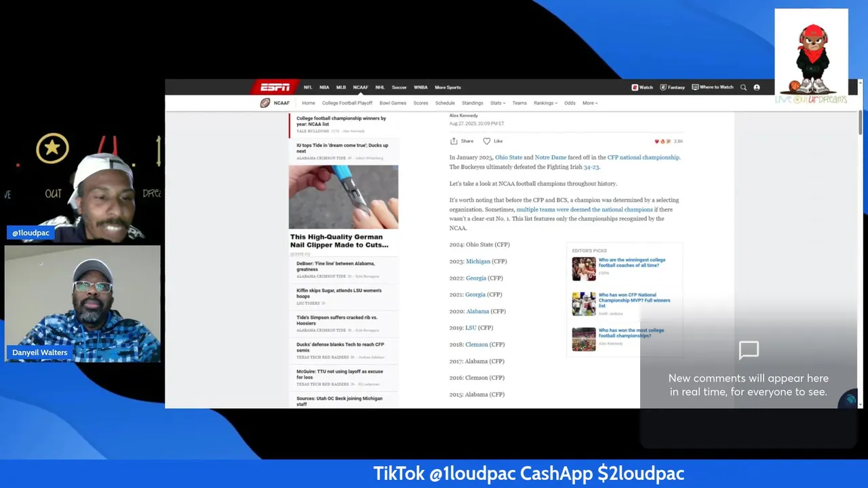Open College Football Playoff tab
Screen dimensions: 868x488
(x=347, y=103)
